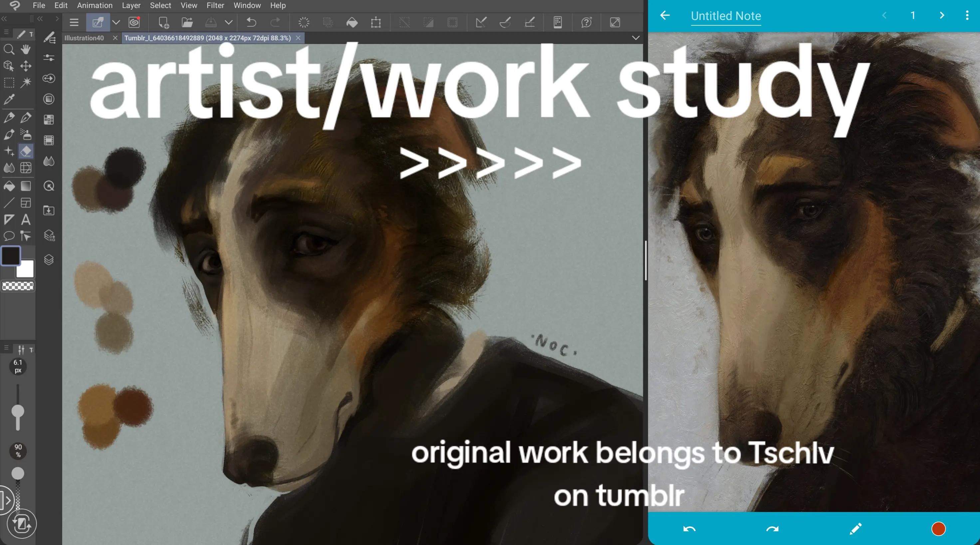Expand the edge panel arrow at bottom left
The image size is (980, 545).
point(6,500)
